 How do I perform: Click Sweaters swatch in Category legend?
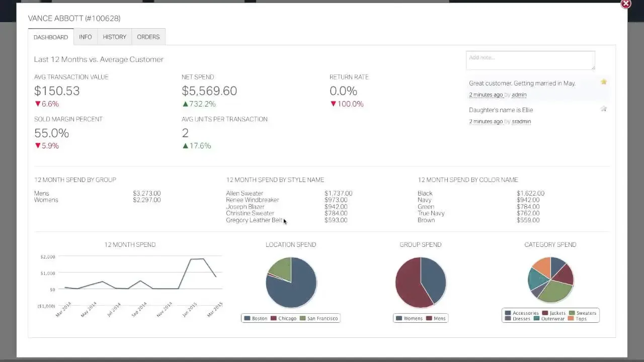coord(572,313)
